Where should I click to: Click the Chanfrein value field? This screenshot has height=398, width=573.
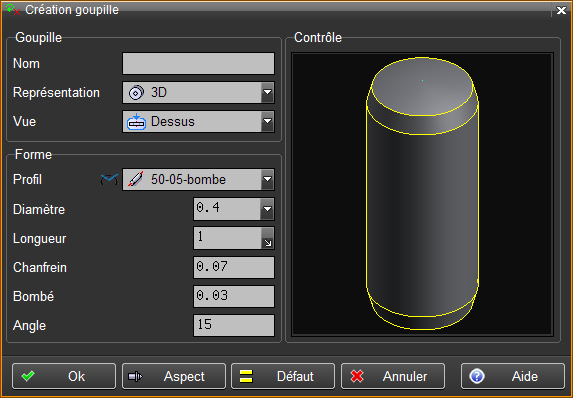234,267
